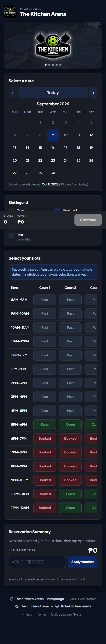Pick September 26 on the calendar
Screen dimensions: 106x644
91,160
